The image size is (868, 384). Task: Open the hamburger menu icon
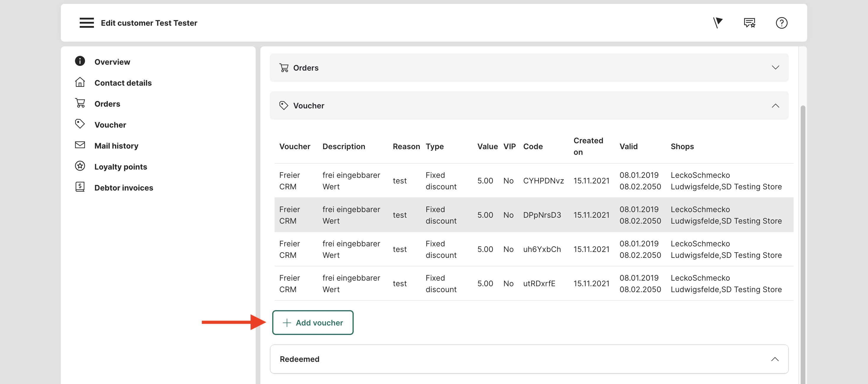point(87,23)
